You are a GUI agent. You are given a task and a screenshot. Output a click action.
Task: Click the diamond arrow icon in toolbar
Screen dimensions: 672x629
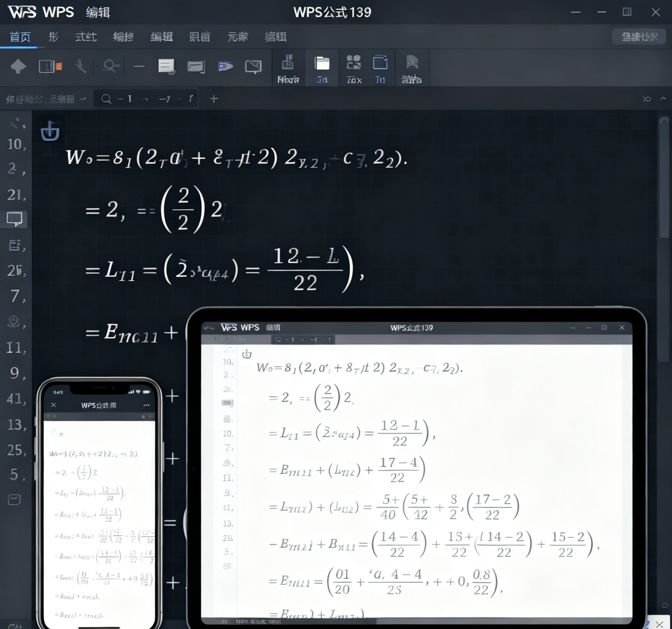pyautogui.click(x=18, y=66)
